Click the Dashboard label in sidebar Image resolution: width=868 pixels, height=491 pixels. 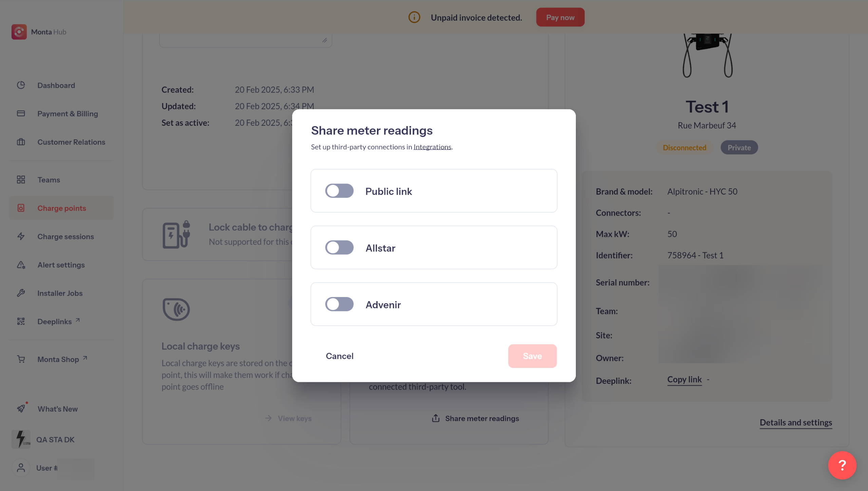56,85
